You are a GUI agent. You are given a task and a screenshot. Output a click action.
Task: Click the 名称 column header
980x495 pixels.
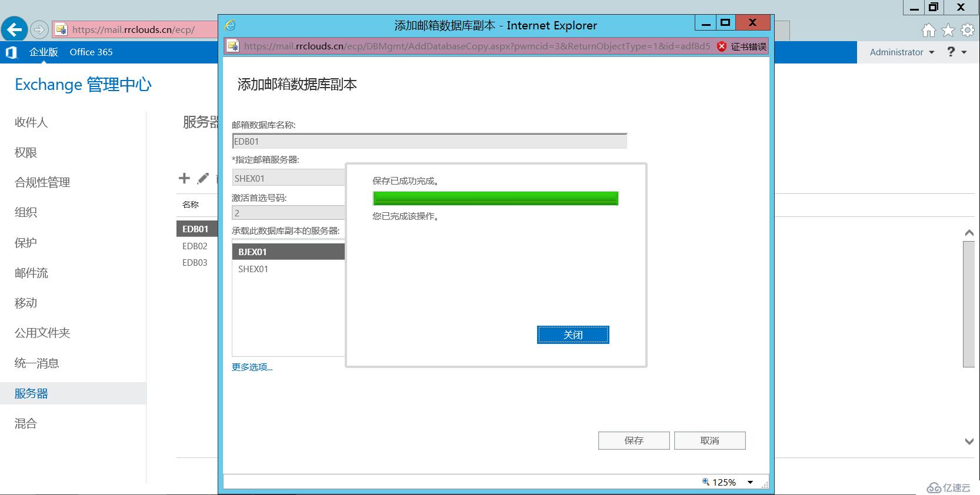click(x=191, y=205)
